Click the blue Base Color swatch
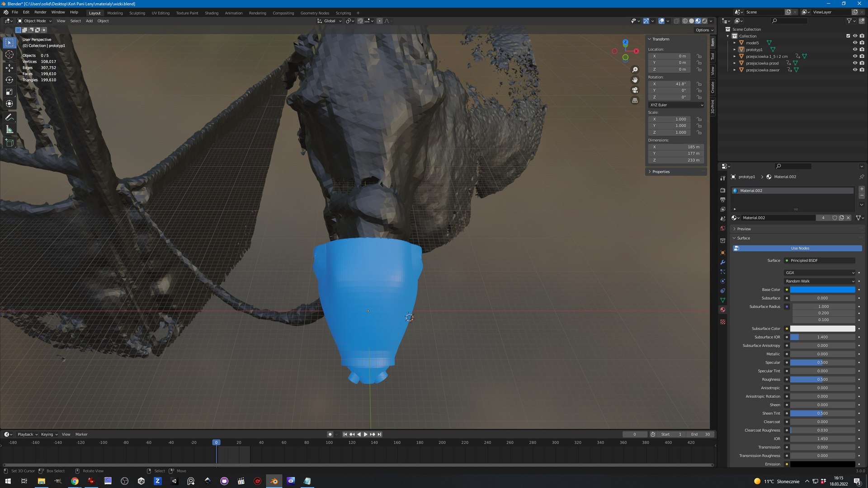This screenshot has height=488, width=868. [x=822, y=290]
